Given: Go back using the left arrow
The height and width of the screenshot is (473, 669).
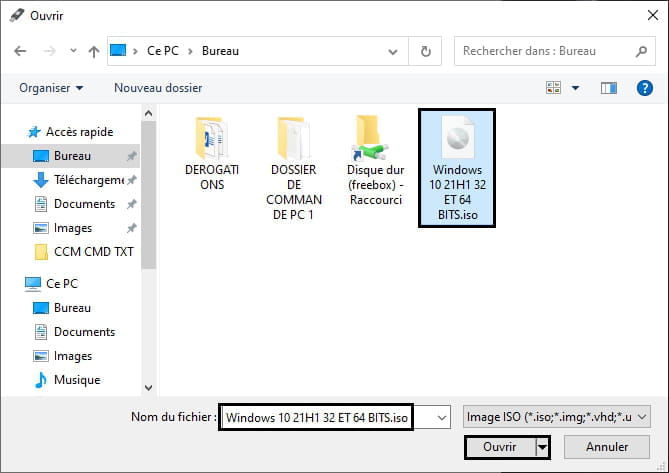Looking at the screenshot, I should click(x=20, y=51).
